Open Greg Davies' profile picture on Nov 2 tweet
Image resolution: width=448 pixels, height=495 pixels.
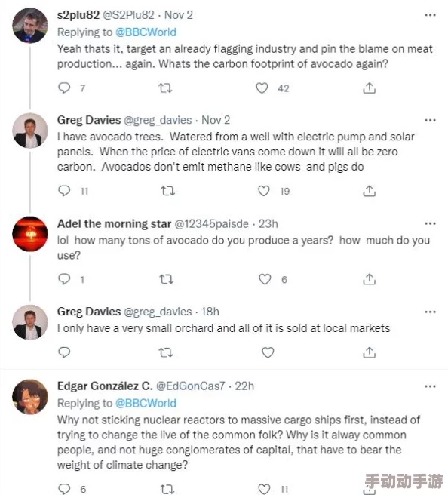tap(30, 131)
